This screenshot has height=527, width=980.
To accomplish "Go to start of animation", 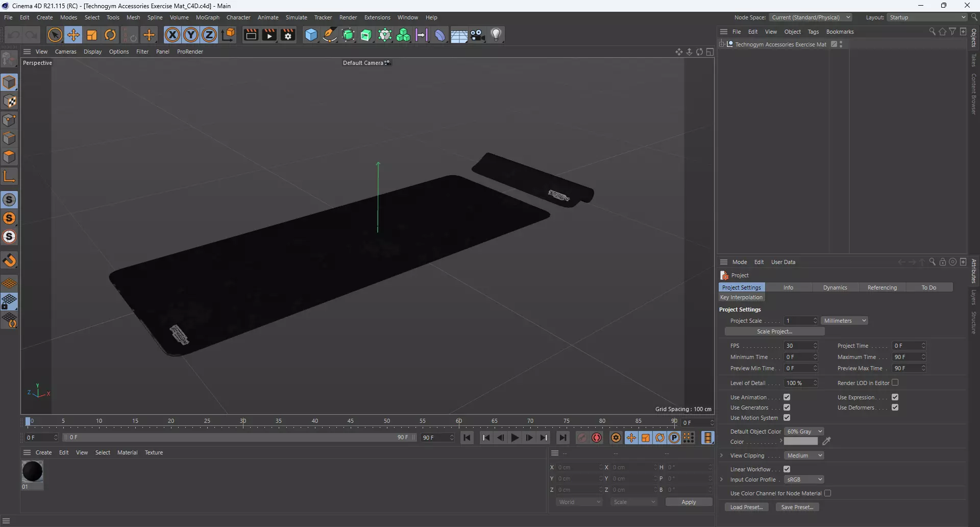I will (x=467, y=438).
